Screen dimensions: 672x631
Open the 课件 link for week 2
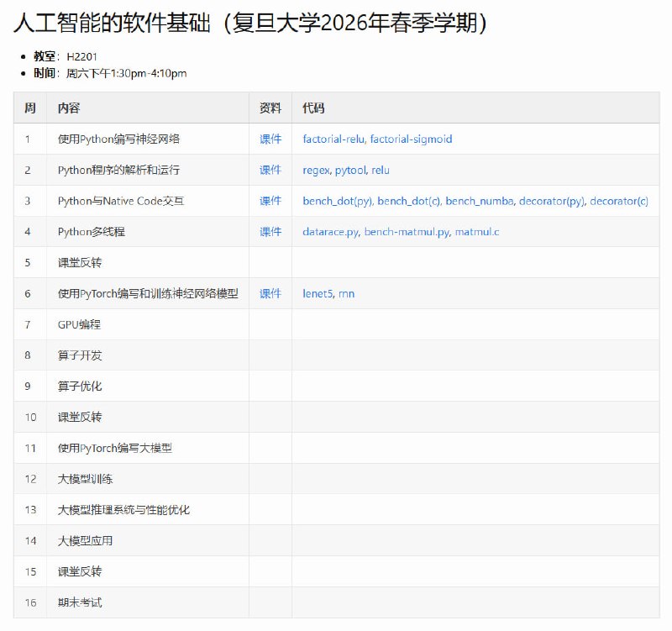click(x=268, y=169)
